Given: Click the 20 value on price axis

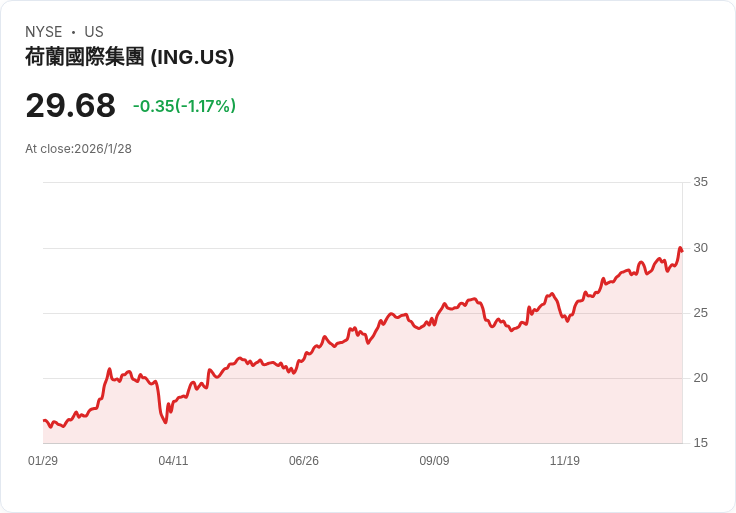Looking at the screenshot, I should click(700, 378).
